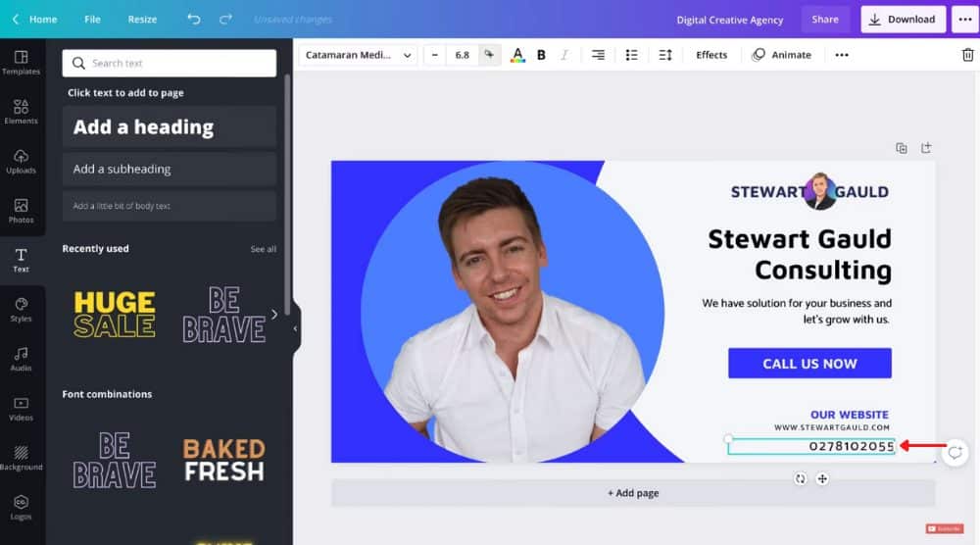The image size is (980, 545).
Task: Open the Templates sidebar panel
Action: click(22, 63)
